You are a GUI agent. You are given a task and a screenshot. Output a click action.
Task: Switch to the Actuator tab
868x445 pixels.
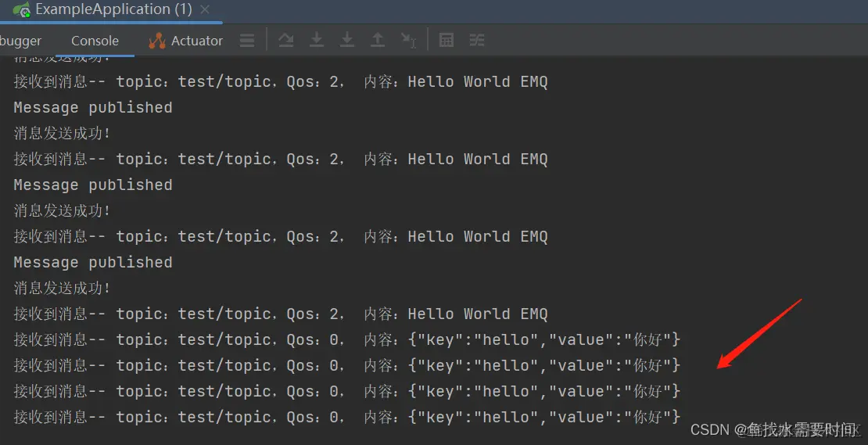(186, 41)
